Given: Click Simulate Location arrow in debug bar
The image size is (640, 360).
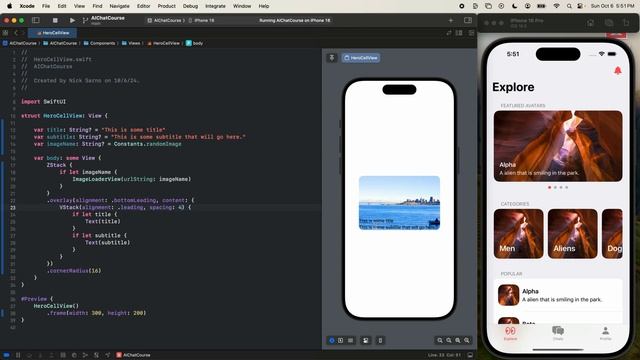Looking at the screenshot, I should pos(108,355).
